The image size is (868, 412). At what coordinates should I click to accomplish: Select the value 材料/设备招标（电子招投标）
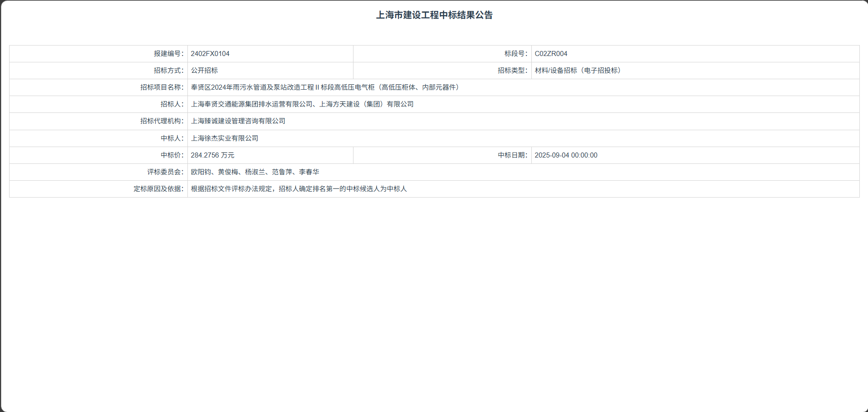(x=578, y=71)
